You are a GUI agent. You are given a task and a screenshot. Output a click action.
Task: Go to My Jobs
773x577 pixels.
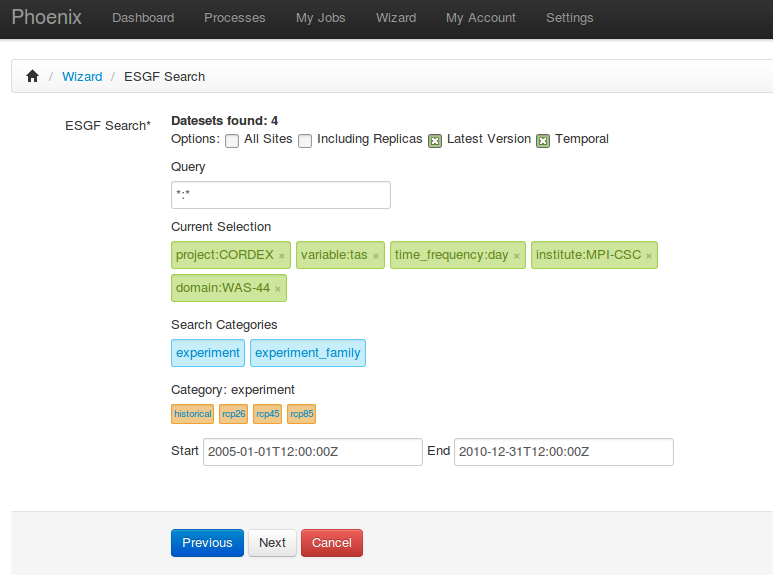pos(320,18)
